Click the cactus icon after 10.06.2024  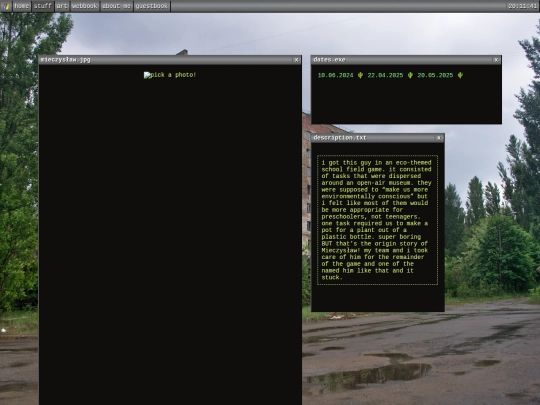point(360,75)
